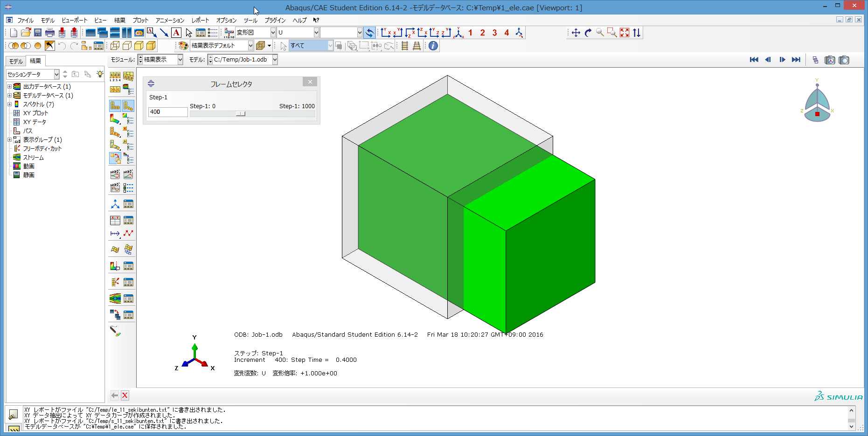Jump to last frame
Viewport: 868px width, 436px height.
(x=796, y=60)
